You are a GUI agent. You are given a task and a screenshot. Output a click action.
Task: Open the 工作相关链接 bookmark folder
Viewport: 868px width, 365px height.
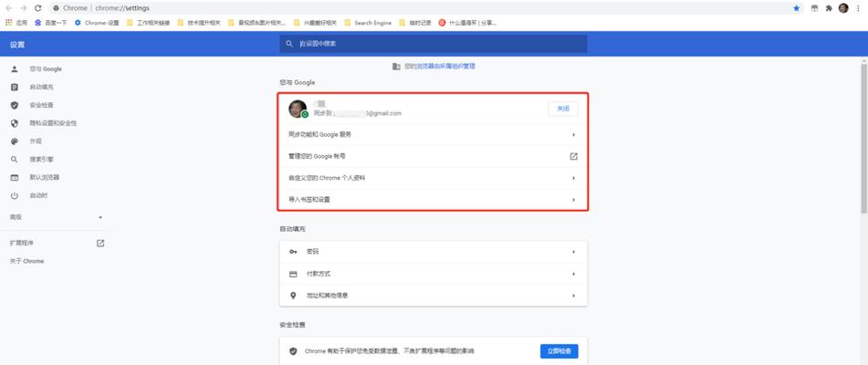[148, 23]
